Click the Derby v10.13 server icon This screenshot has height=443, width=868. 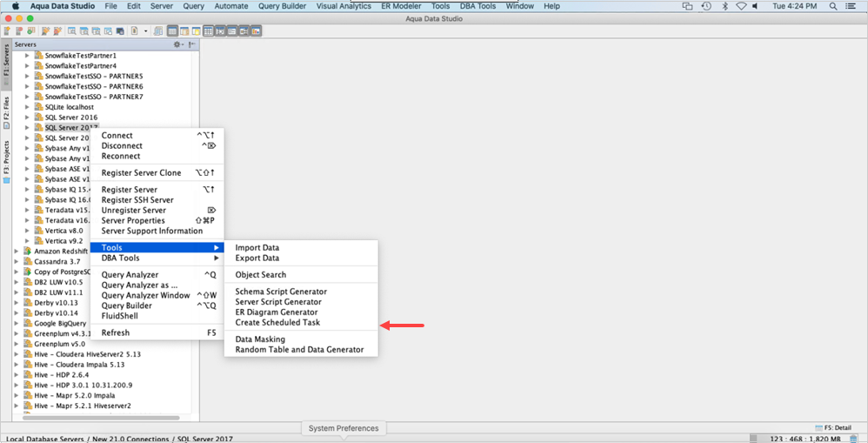(x=28, y=303)
